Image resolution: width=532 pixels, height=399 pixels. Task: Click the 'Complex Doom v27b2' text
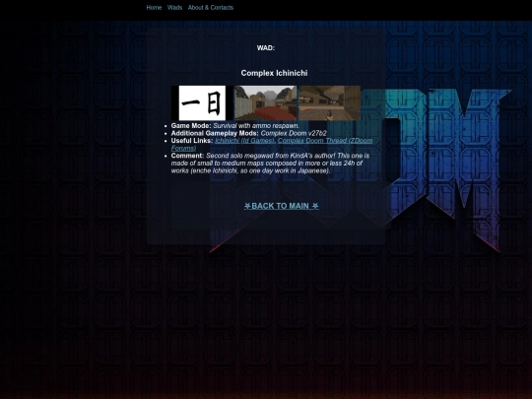pos(294,133)
